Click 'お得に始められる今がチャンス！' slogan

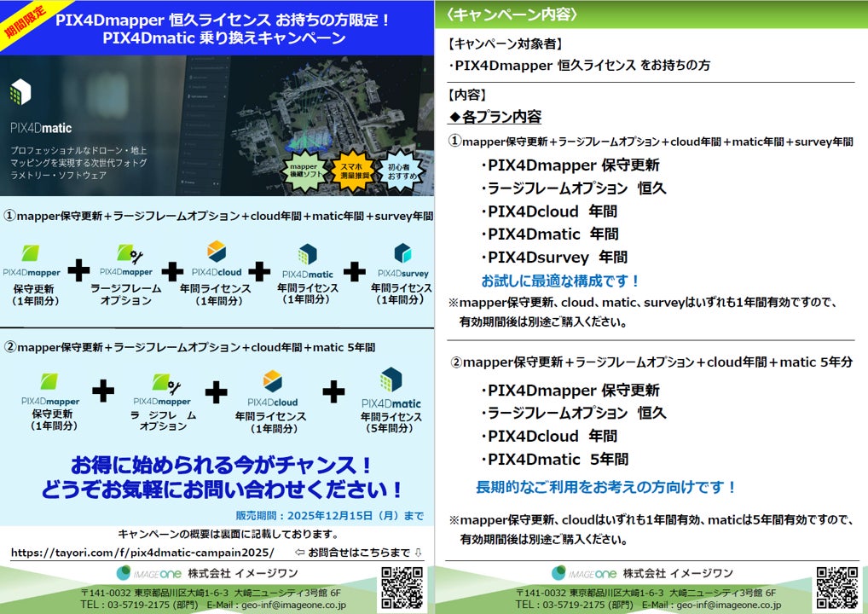pos(222,465)
